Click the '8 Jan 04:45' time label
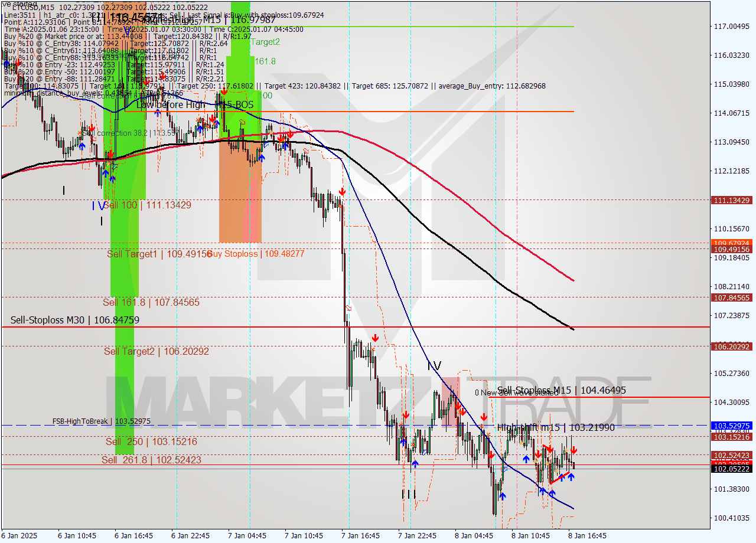 474,536
